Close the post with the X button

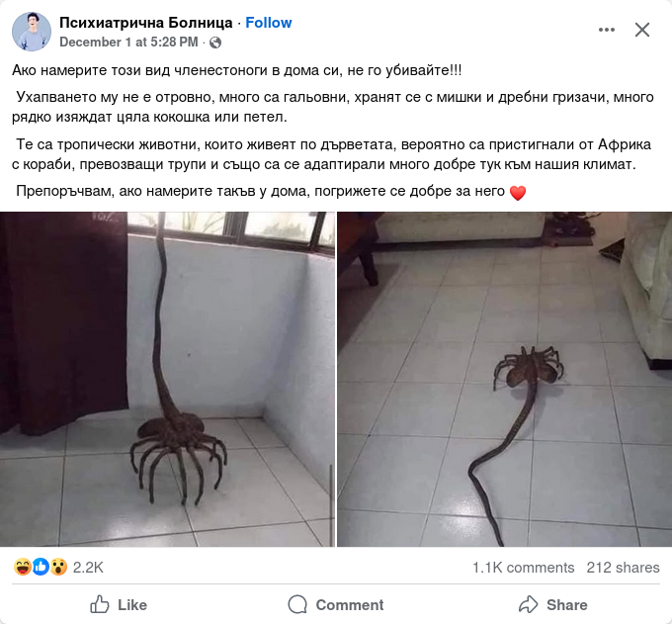pos(642,30)
